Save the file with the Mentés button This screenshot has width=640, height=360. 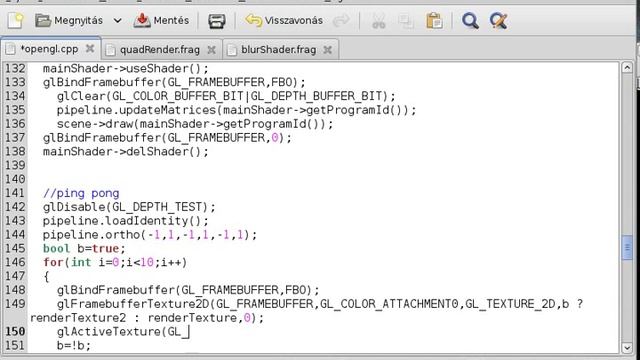pos(162,20)
